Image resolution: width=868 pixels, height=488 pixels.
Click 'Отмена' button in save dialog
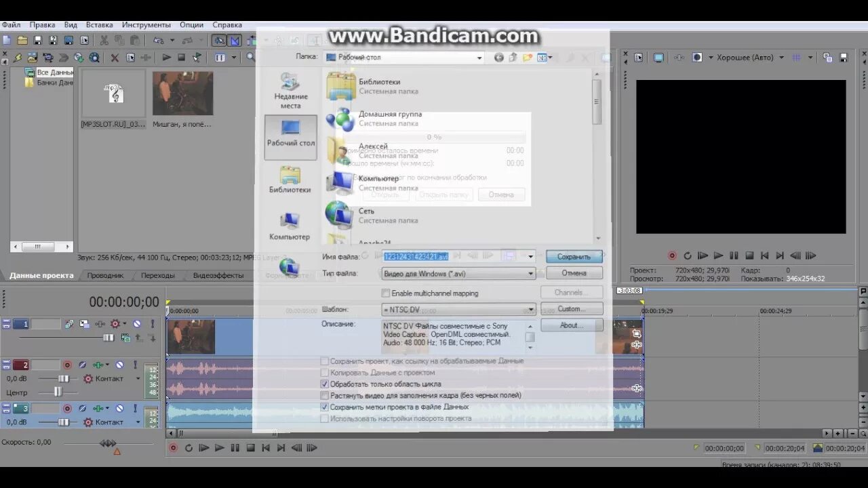574,273
